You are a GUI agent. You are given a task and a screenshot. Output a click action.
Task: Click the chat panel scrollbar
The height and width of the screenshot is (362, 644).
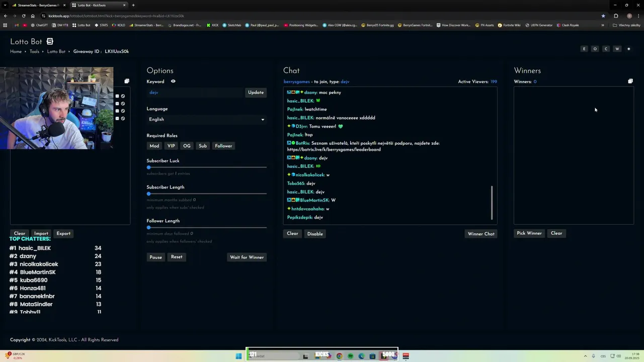[x=492, y=202]
